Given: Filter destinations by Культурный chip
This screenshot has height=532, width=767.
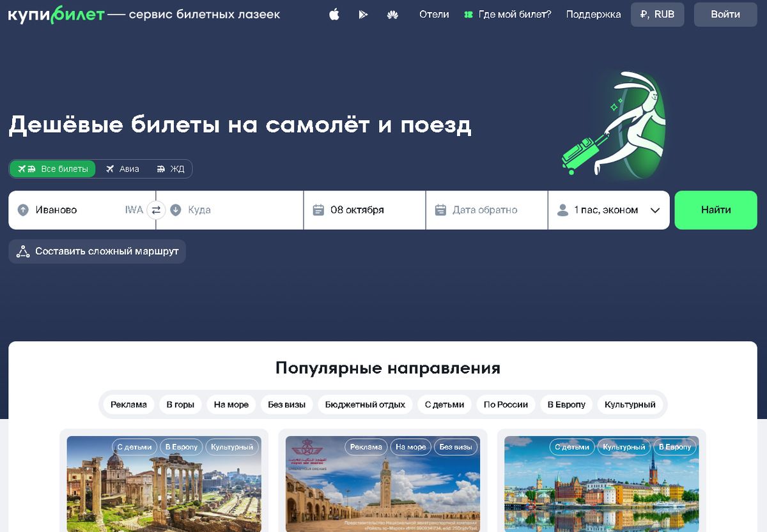Looking at the screenshot, I should click(630, 404).
